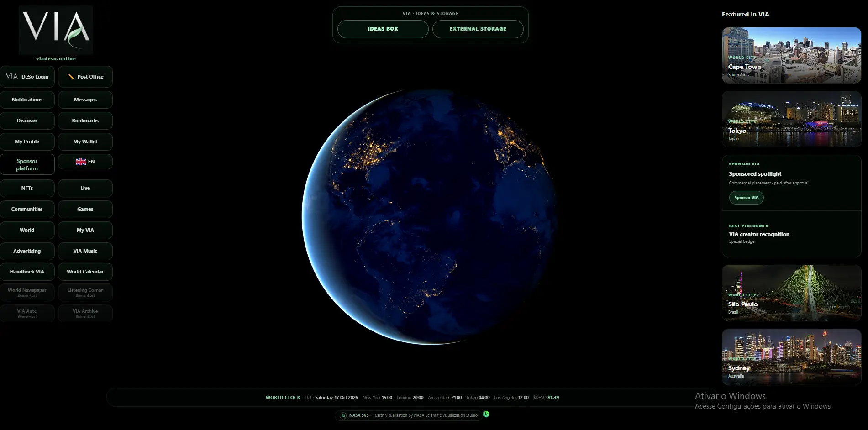Click Tokyo 04:00 in world clock
868x430 pixels.
coord(478,398)
